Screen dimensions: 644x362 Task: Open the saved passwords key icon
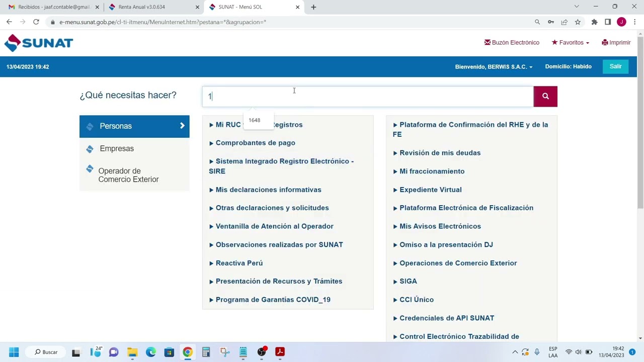pyautogui.click(x=551, y=22)
